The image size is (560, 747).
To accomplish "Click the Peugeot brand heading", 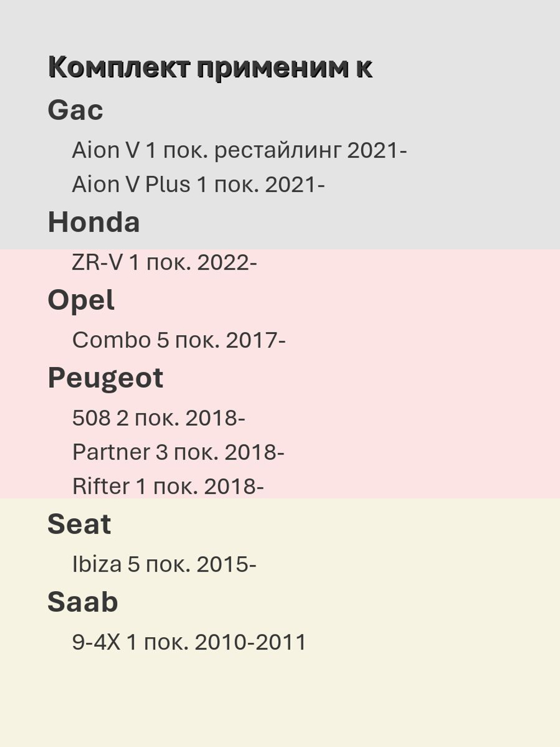I will [x=105, y=378].
